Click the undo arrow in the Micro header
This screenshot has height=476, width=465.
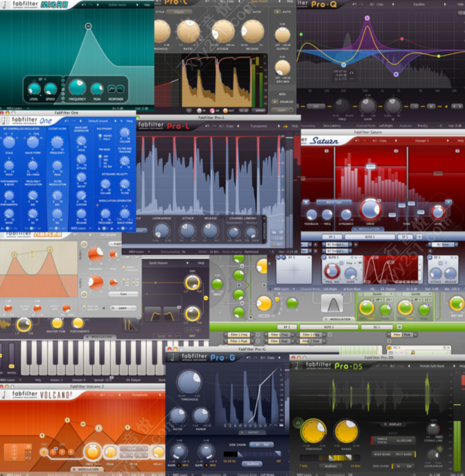tap(83, 5)
